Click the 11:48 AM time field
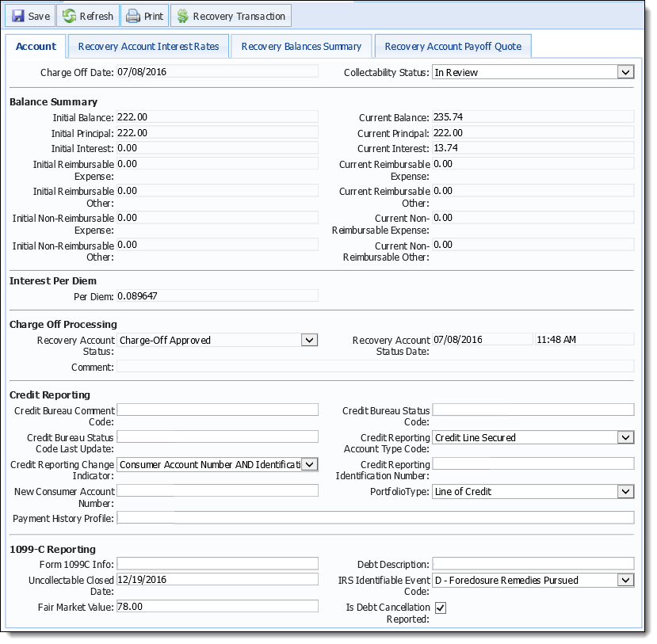 pos(584,339)
